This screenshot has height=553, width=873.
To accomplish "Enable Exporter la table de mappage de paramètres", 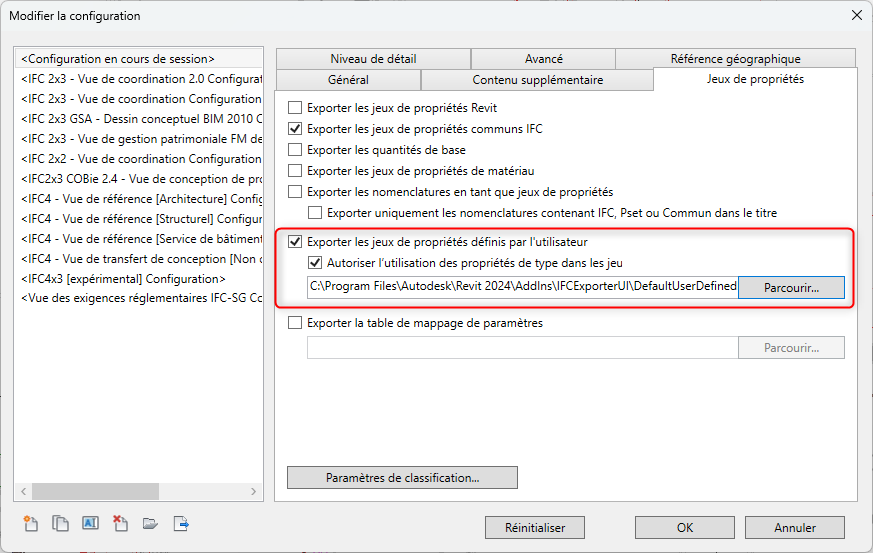I will pyautogui.click(x=295, y=323).
